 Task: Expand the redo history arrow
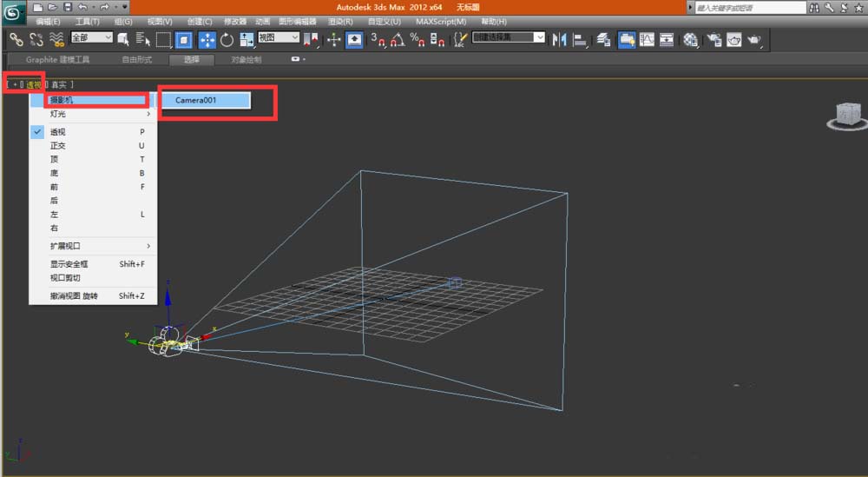(115, 7)
